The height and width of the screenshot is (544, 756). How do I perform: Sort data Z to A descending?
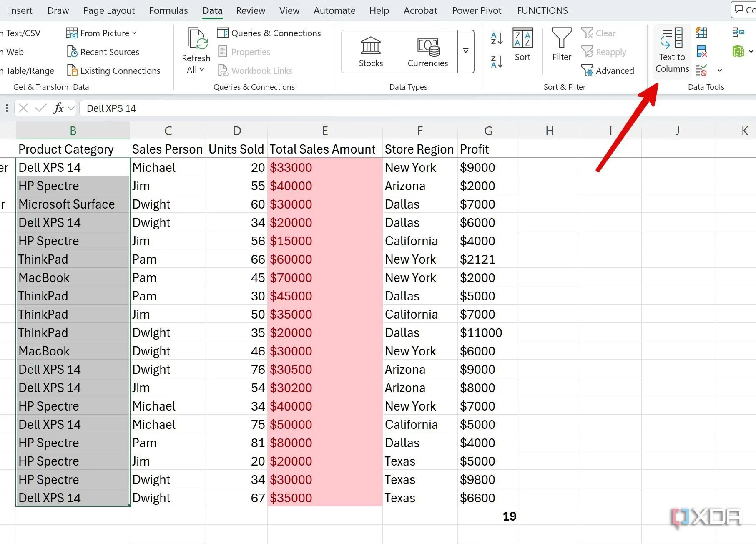497,62
